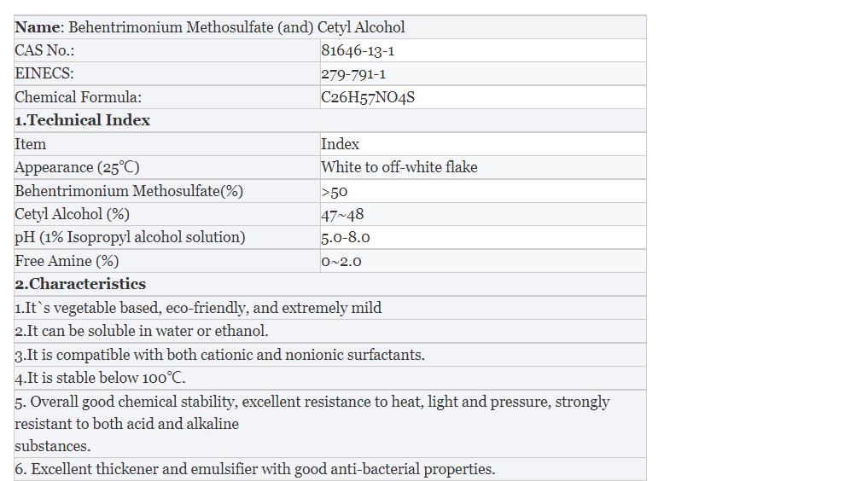Screen dimensions: 868x481
Task: Select the 'Appearance (25℃)' label cell
Action: tap(77, 167)
